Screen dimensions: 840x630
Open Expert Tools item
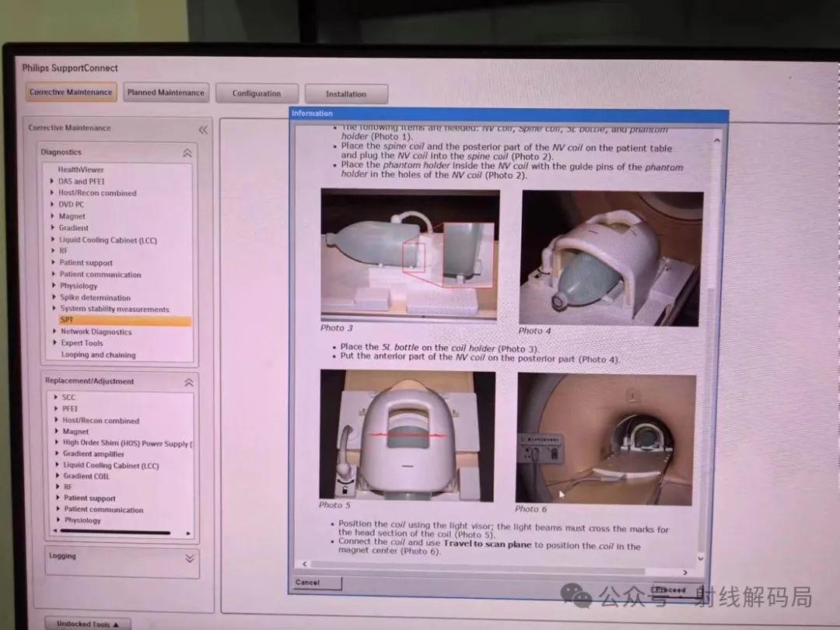tap(82, 343)
